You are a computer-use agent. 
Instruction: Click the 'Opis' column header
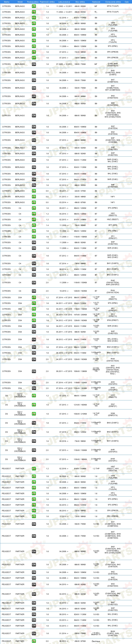tap(126, 2)
